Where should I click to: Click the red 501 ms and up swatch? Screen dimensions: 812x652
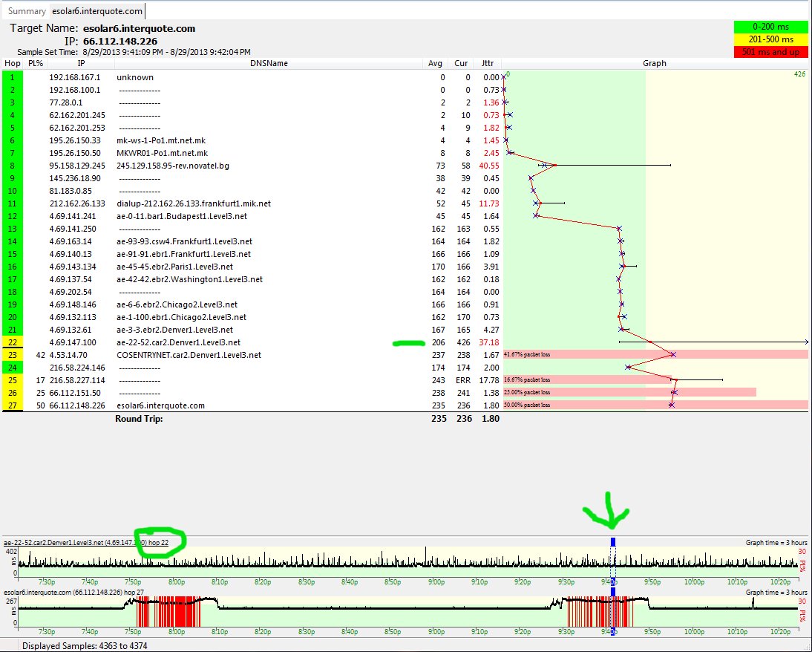pyautogui.click(x=770, y=52)
